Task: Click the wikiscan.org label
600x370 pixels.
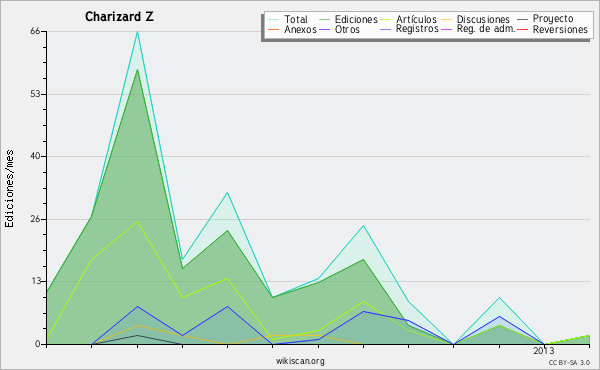Action: coord(300,361)
